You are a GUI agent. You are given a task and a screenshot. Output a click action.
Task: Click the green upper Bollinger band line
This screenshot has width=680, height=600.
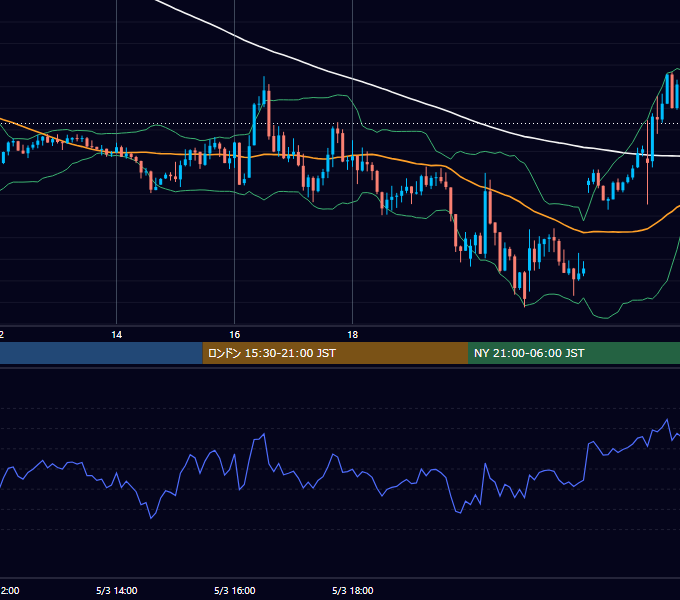304,99
